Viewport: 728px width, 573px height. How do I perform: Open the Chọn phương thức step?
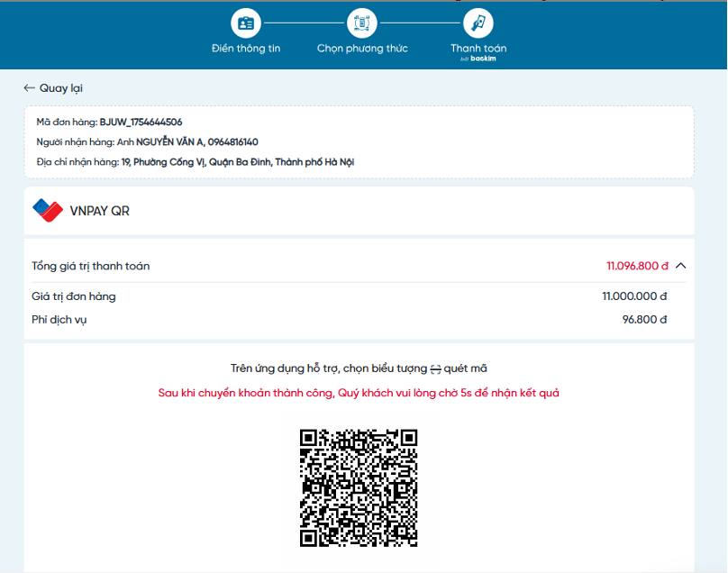[362, 49]
